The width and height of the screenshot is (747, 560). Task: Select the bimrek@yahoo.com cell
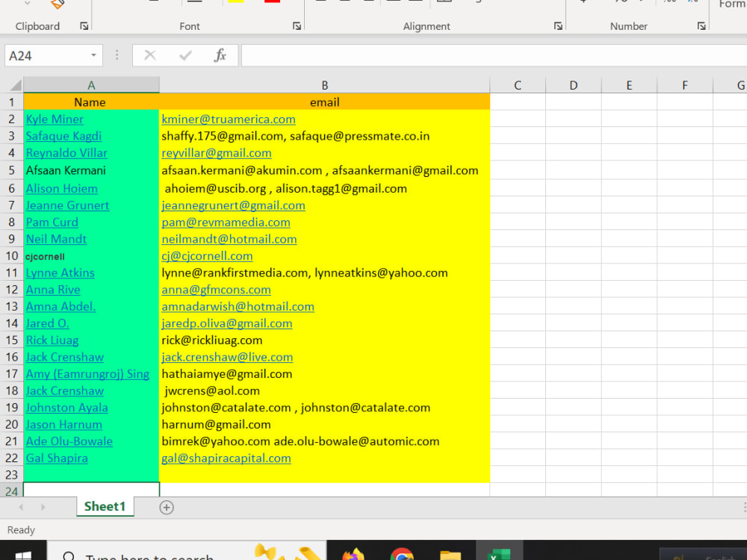coord(324,441)
